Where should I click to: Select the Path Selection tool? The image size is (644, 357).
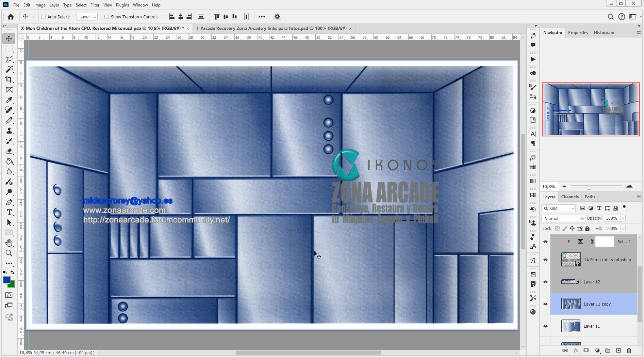[x=9, y=222]
